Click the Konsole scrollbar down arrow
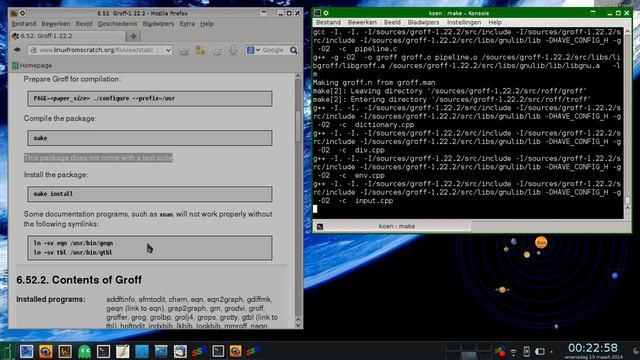 point(627,215)
